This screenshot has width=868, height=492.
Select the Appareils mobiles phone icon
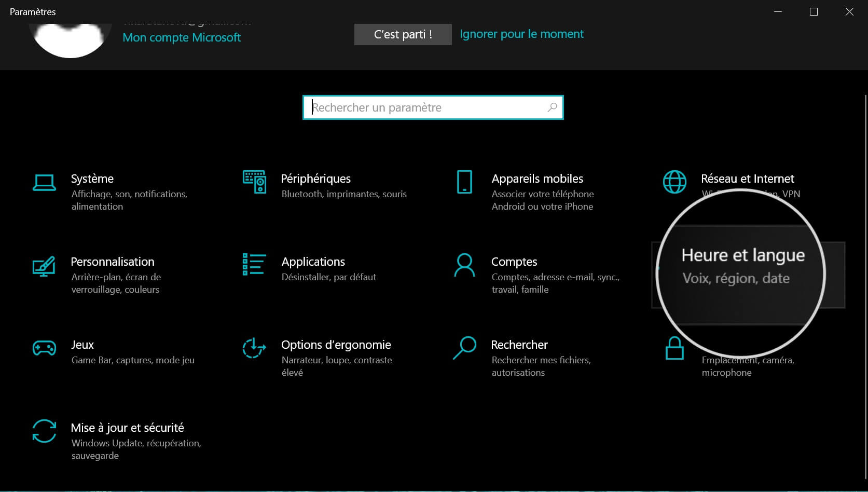click(x=464, y=182)
